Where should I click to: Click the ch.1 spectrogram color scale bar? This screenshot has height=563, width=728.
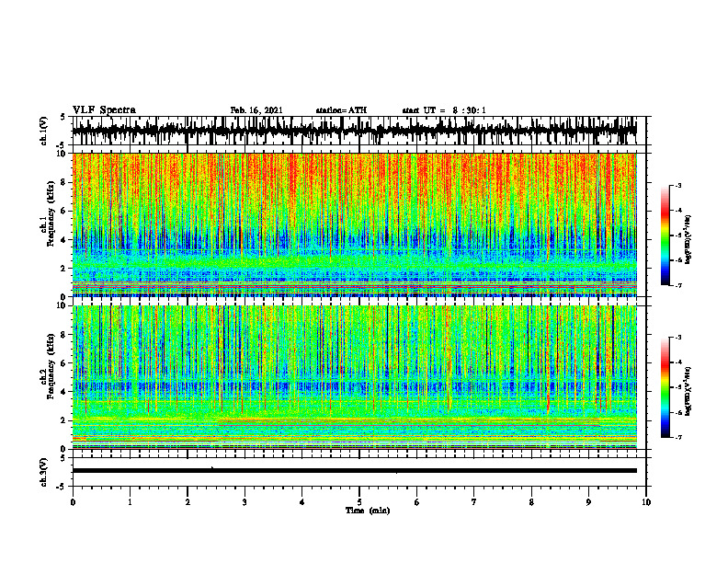[665, 236]
